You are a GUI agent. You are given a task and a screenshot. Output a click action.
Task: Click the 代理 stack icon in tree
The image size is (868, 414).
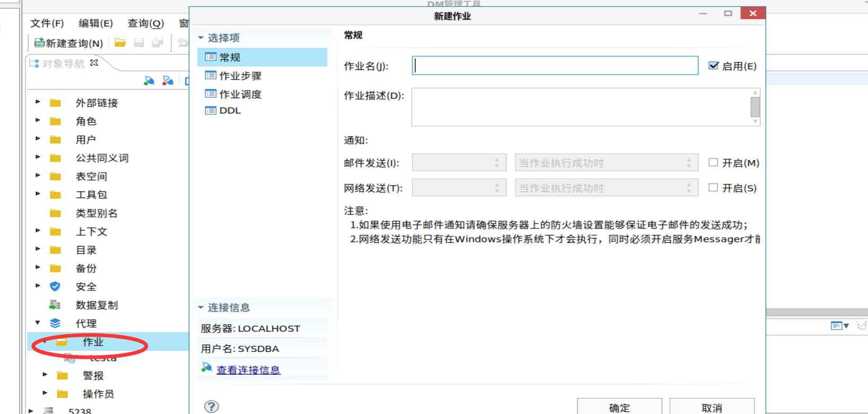point(55,323)
